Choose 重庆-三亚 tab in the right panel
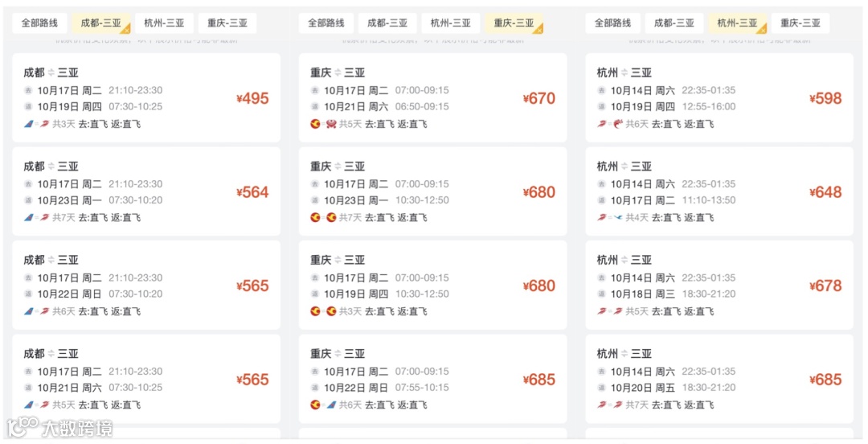 tap(800, 23)
